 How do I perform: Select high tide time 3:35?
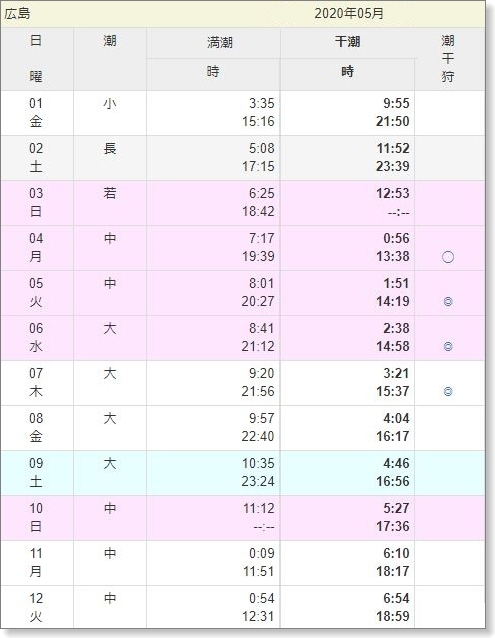(262, 103)
